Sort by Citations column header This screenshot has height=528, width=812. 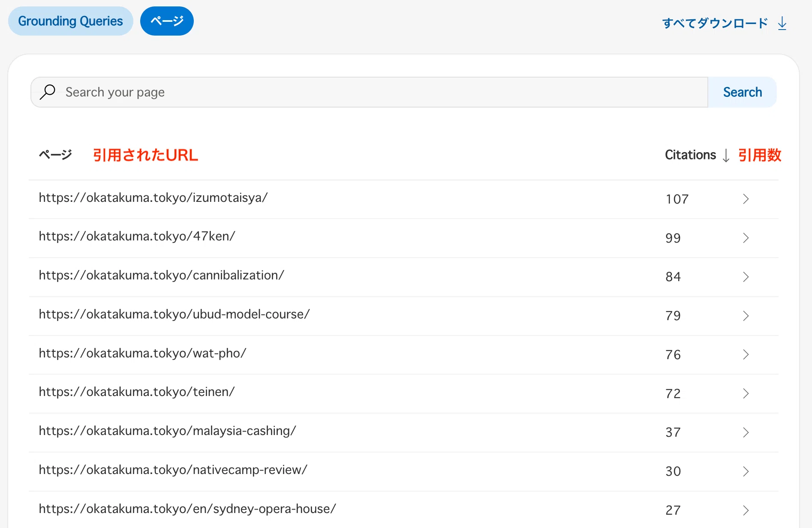pos(690,155)
